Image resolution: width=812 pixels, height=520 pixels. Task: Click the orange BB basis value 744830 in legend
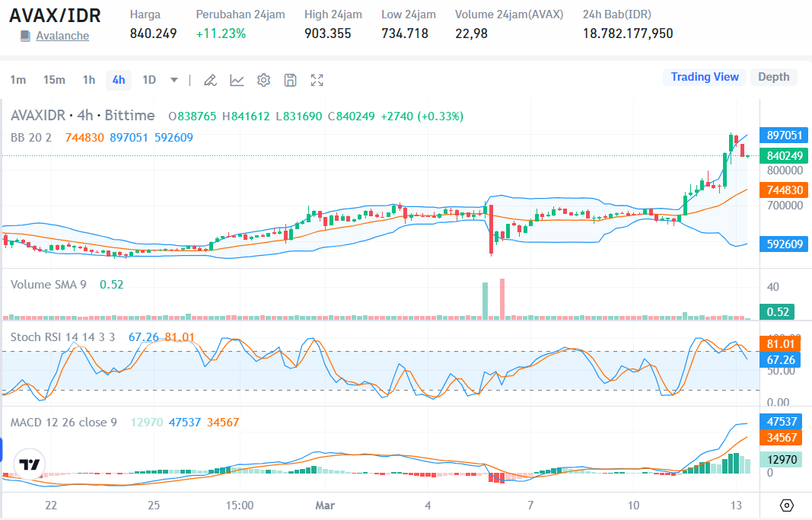84,138
